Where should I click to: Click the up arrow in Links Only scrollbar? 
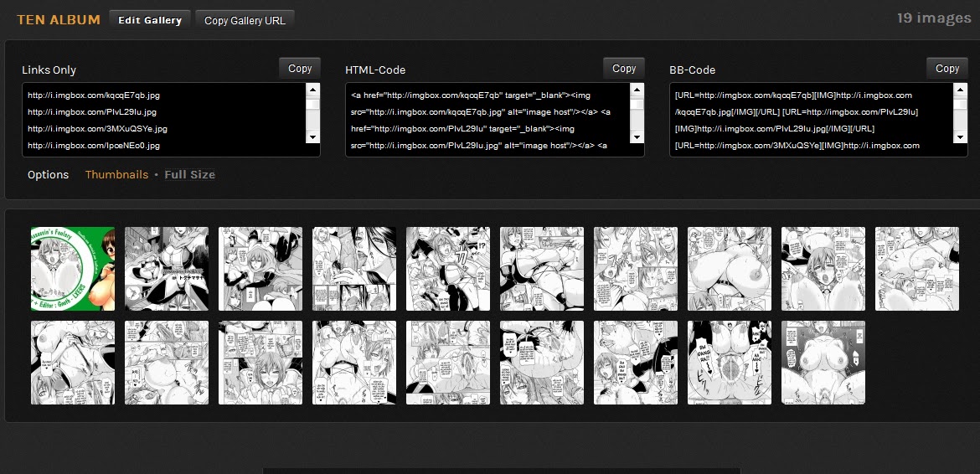click(x=313, y=90)
